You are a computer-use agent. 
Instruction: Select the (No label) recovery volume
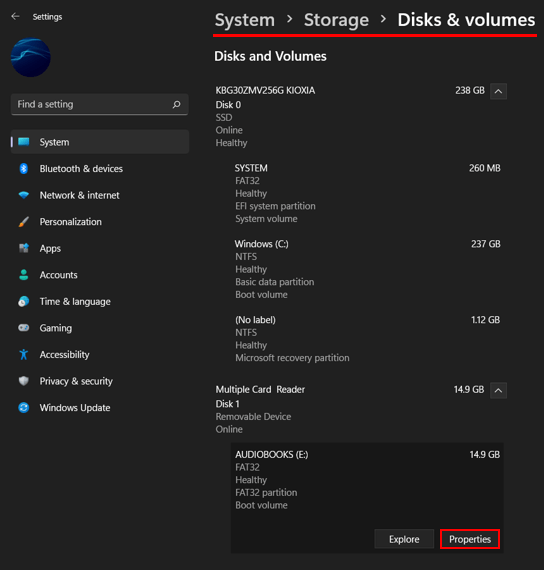[x=367, y=338]
